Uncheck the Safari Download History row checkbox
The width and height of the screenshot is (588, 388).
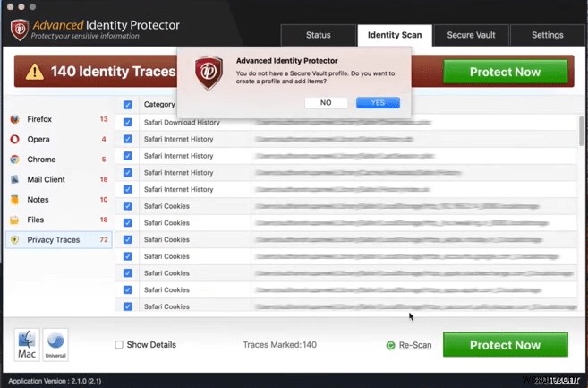point(127,122)
